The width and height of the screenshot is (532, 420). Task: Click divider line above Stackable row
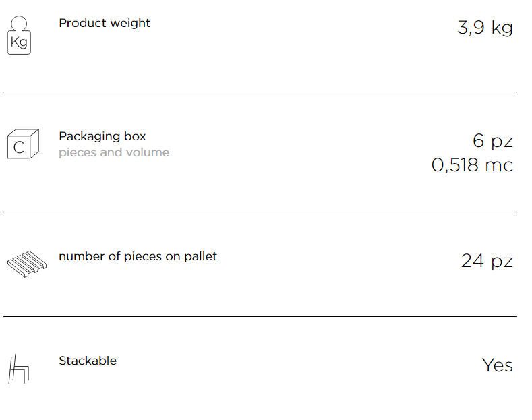tap(260, 317)
